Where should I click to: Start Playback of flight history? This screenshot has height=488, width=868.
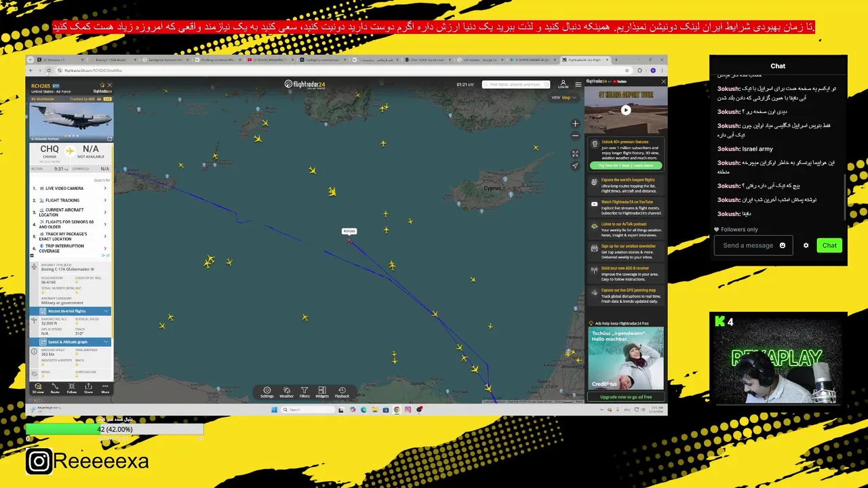pyautogui.click(x=342, y=392)
